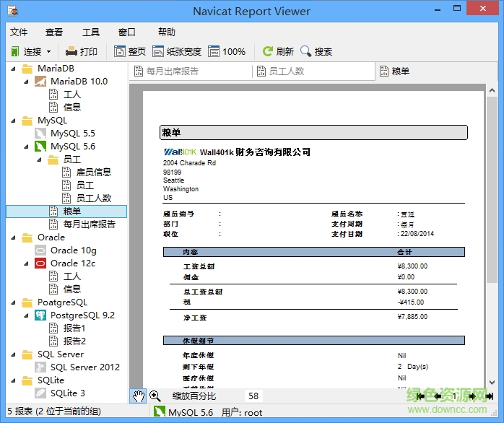Select 雇员信息 report in the tree
The height and width of the screenshot is (423, 504).
point(94,173)
